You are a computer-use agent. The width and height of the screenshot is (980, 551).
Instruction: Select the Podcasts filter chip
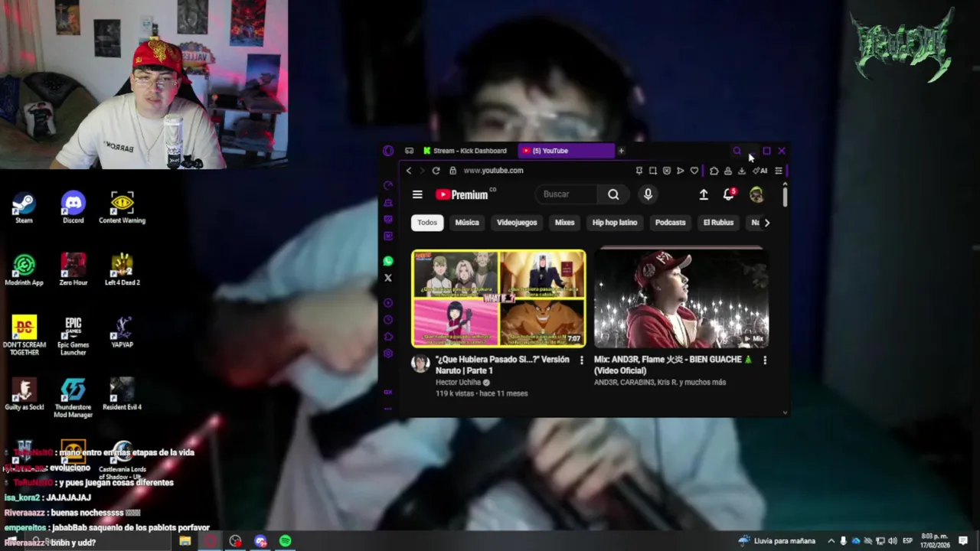[x=670, y=223]
